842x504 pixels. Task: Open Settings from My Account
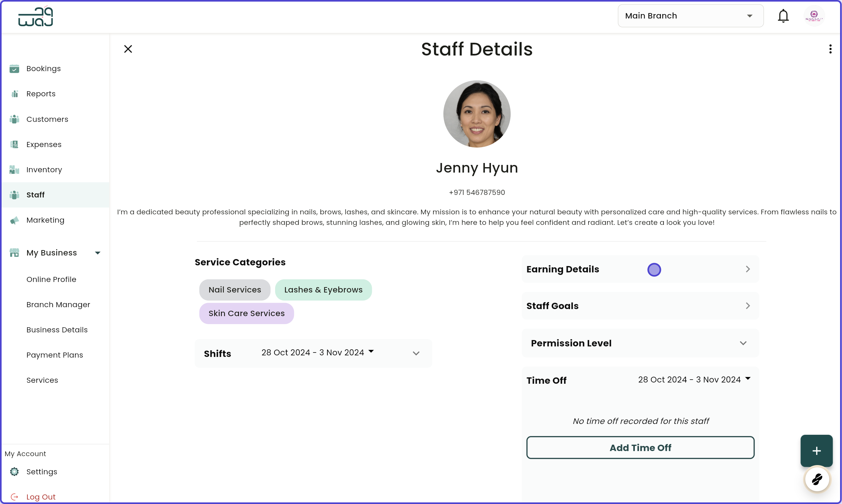[x=42, y=472]
